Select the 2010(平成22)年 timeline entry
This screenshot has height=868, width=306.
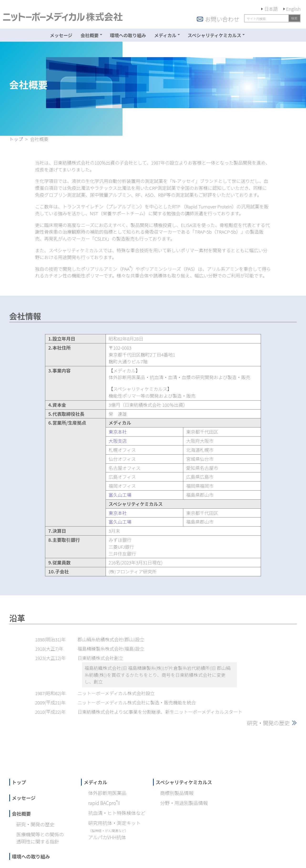(50, 712)
